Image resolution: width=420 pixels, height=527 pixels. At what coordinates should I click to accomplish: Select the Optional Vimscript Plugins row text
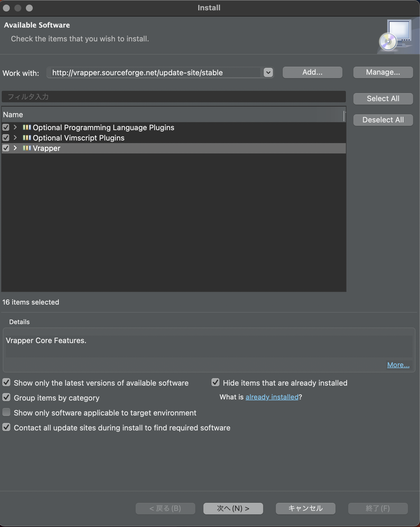(x=78, y=138)
